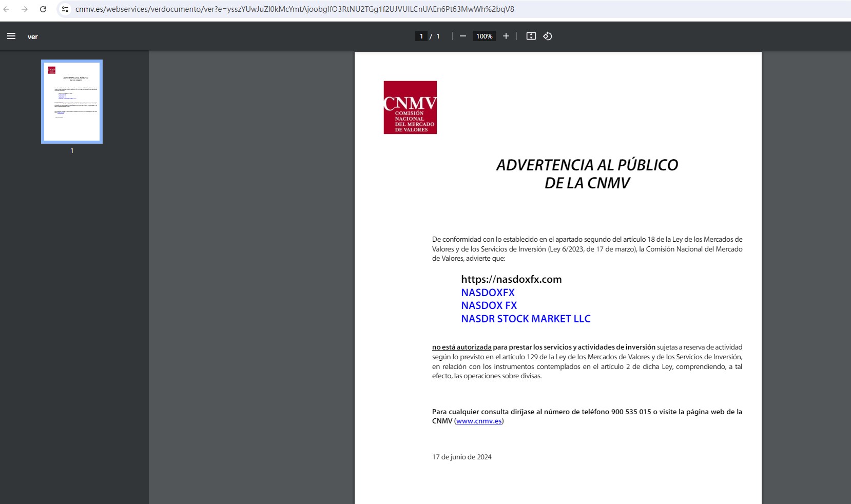This screenshot has width=851, height=504.
Task: Reload the page
Action: pos(43,9)
